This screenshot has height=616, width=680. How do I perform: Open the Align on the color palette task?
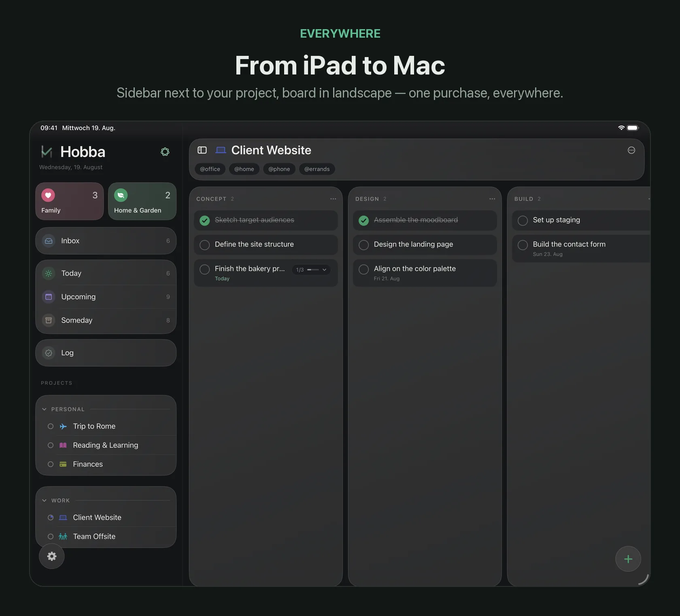pos(425,273)
